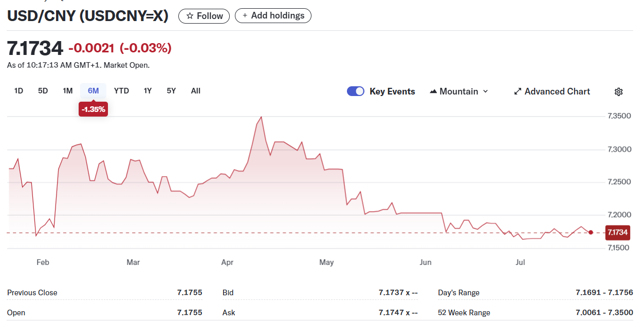Click the 'As of 10:17:13 AM' timestamp

coord(78,65)
